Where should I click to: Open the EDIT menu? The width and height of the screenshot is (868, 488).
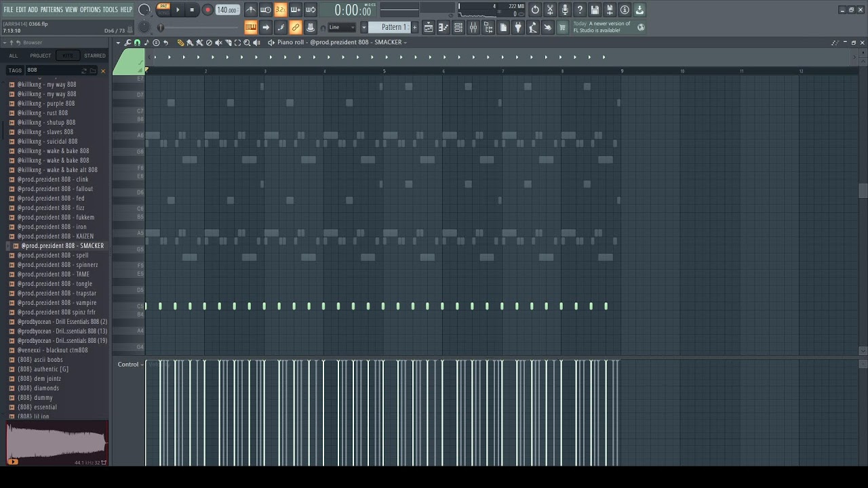(21, 9)
